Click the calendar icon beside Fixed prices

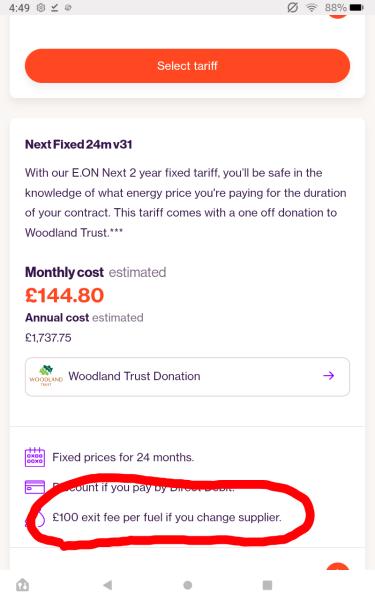point(35,457)
